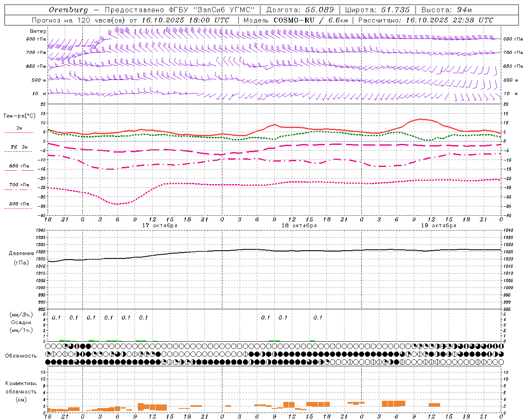
Task: Select the provider text ФГБУ "ЗапСиб УГМС"
Action: [212, 10]
